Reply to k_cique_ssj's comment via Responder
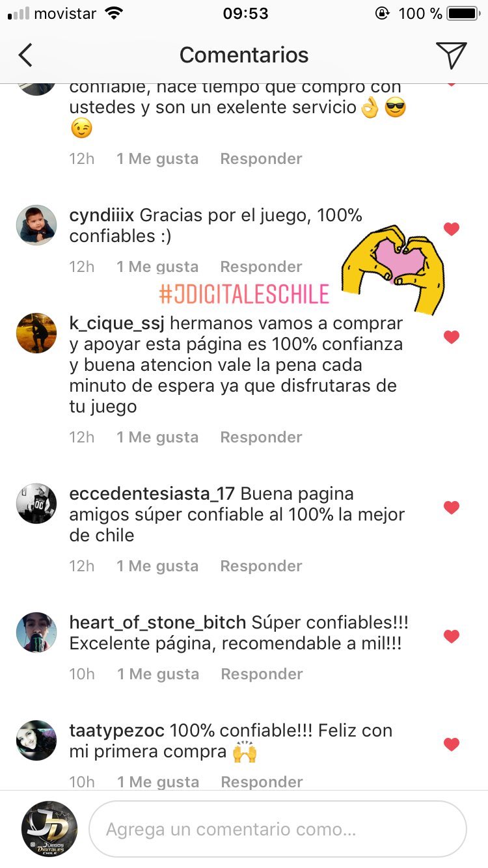Image resolution: width=488 pixels, height=868 pixels. pos(261,437)
